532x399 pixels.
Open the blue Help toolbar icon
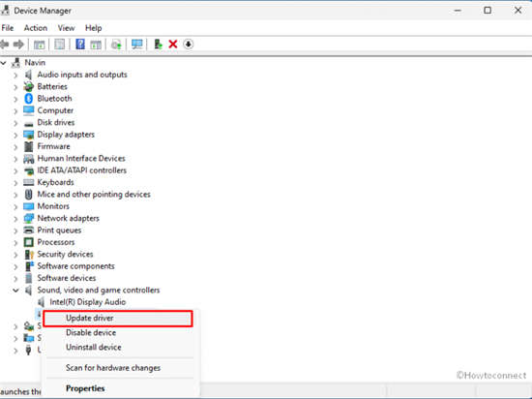pyautogui.click(x=80, y=45)
